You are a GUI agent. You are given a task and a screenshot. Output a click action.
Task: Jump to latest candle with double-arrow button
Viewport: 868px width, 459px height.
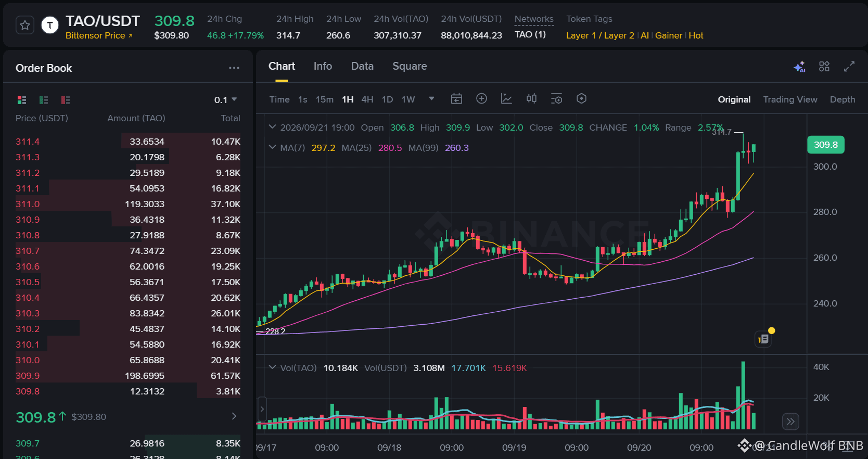click(x=790, y=422)
